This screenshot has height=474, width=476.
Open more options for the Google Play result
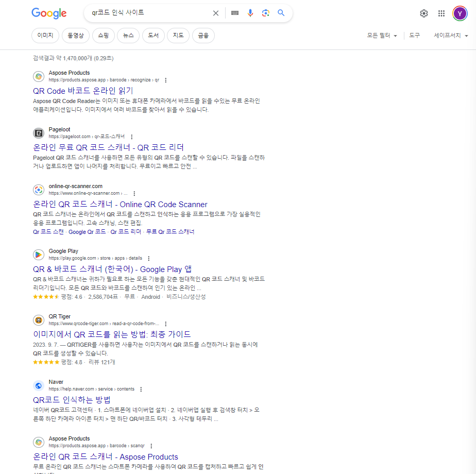(148, 259)
